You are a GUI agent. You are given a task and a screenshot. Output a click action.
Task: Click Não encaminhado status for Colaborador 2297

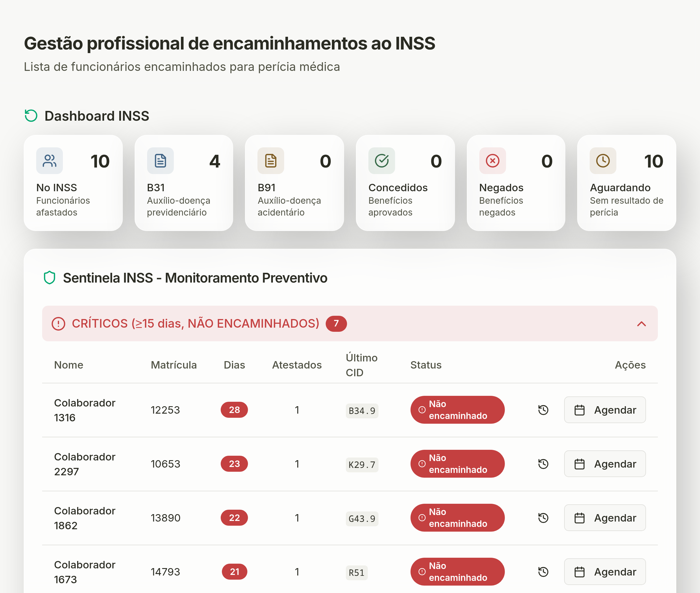coord(457,464)
